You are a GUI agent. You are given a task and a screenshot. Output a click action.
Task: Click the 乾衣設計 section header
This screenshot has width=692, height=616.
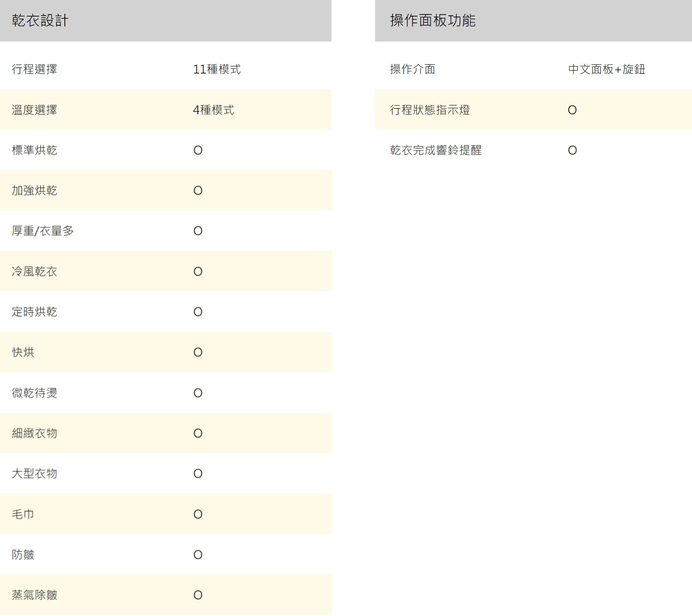click(40, 20)
